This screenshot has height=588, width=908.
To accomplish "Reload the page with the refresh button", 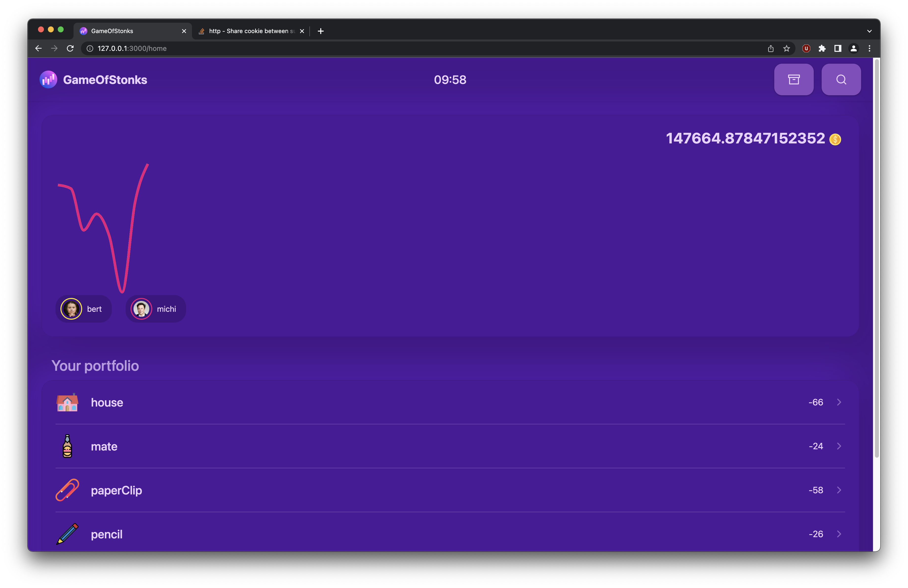I will 70,48.
